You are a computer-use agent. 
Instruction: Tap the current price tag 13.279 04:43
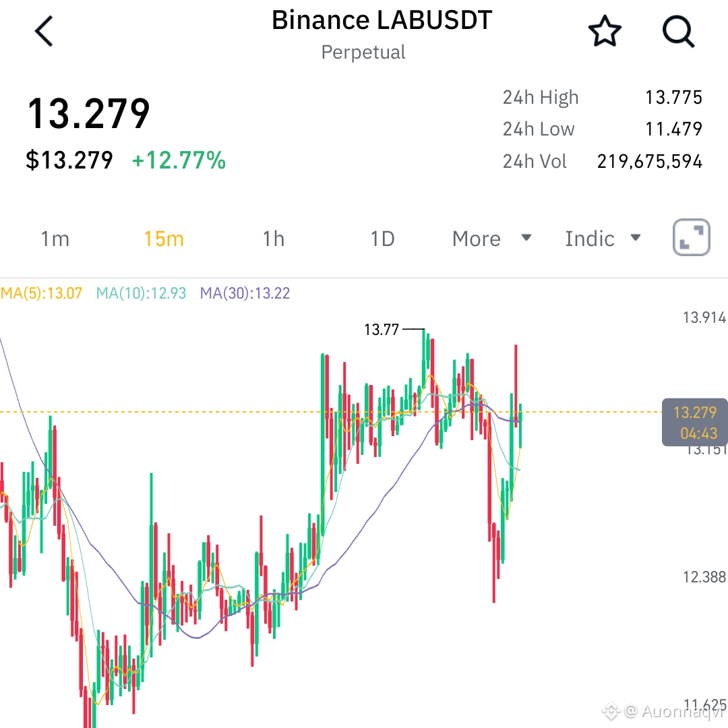(x=694, y=422)
